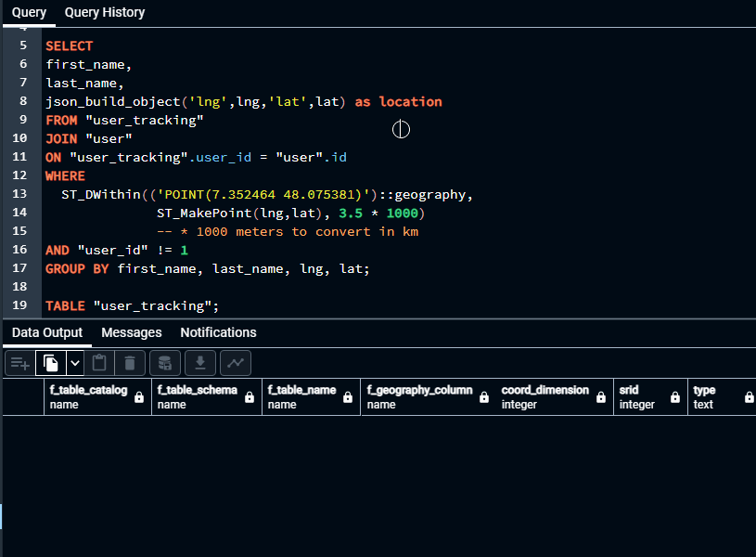Click the type column header

722,396
